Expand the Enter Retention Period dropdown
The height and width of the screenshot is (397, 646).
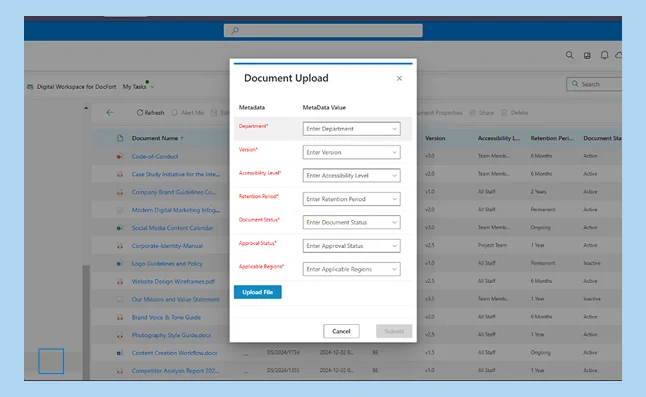coord(351,199)
